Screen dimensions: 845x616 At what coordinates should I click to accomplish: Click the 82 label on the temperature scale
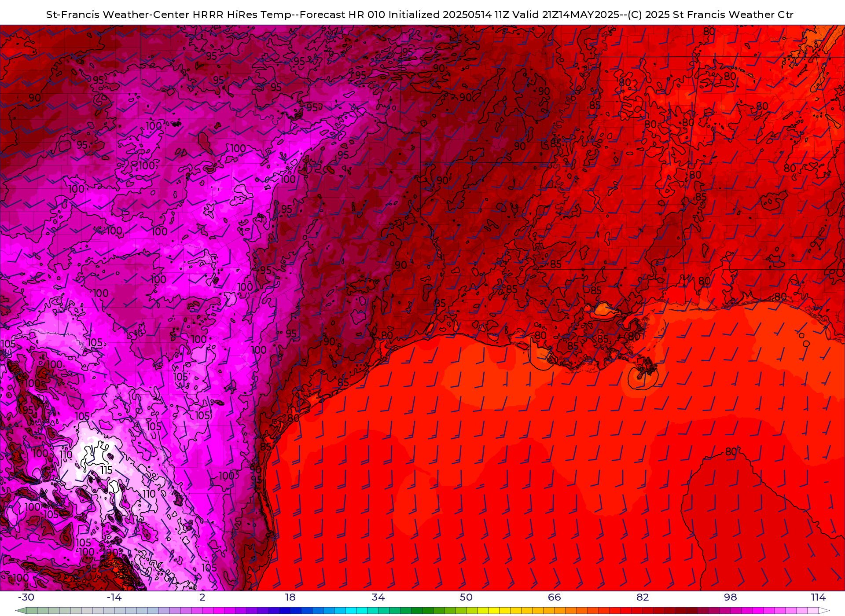click(643, 597)
